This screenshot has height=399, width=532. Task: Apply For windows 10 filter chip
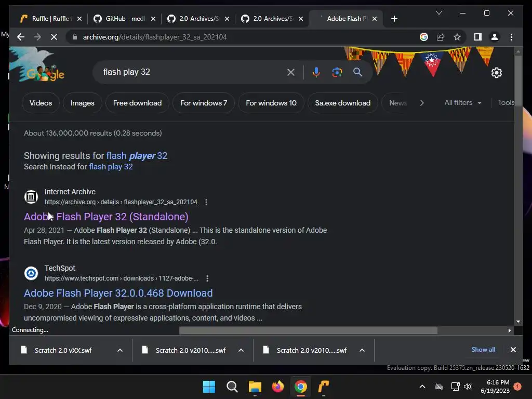(271, 103)
